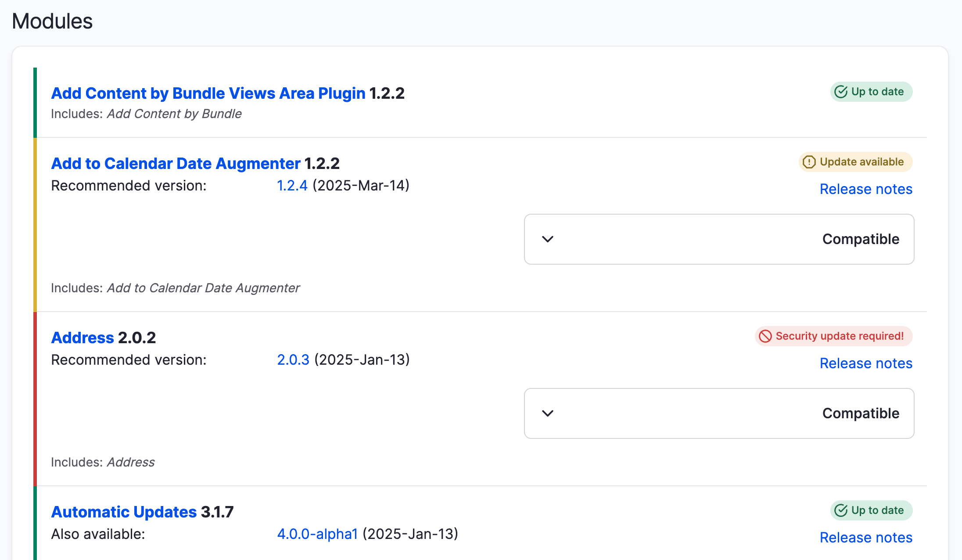
Task: Click the green checkmark icon next to Up to date
Action: pyautogui.click(x=840, y=91)
